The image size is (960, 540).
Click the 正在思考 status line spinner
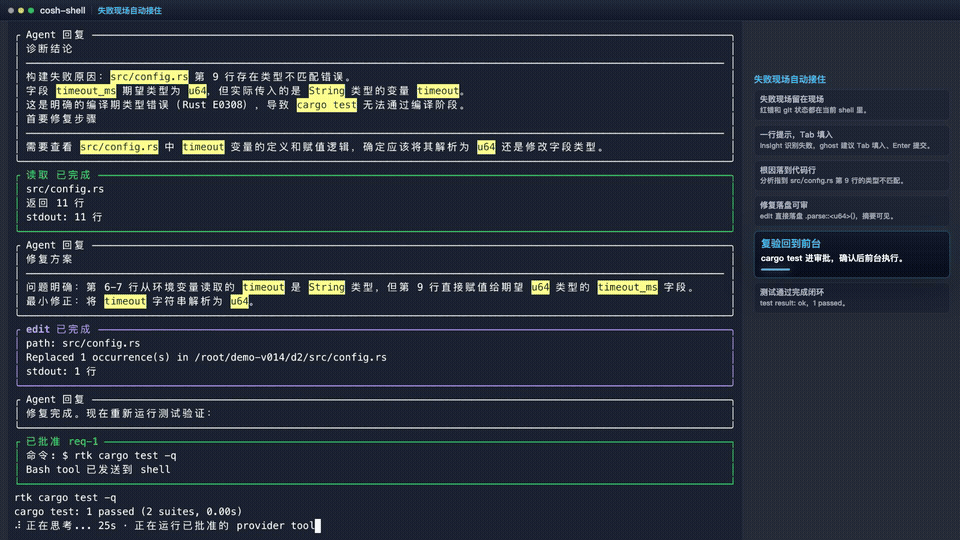click(x=18, y=526)
